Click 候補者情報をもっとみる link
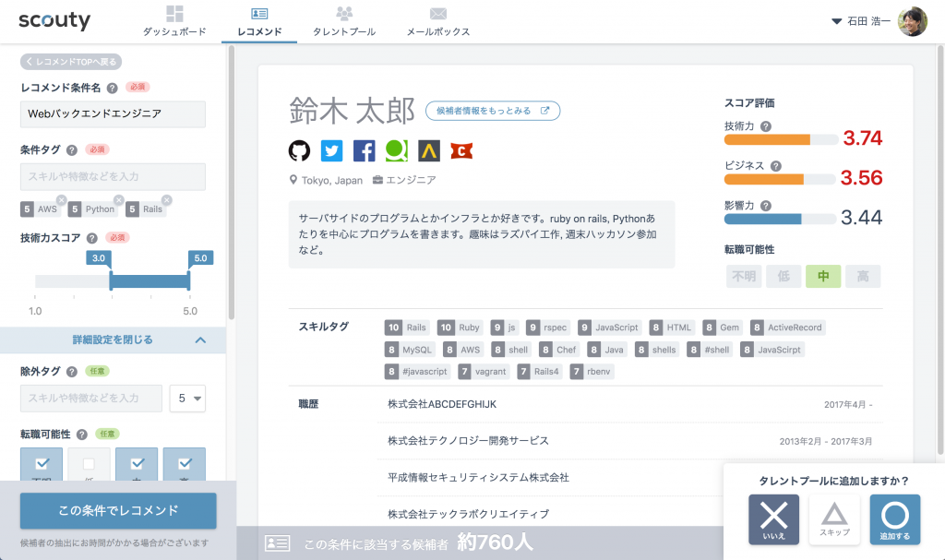 tap(493, 111)
